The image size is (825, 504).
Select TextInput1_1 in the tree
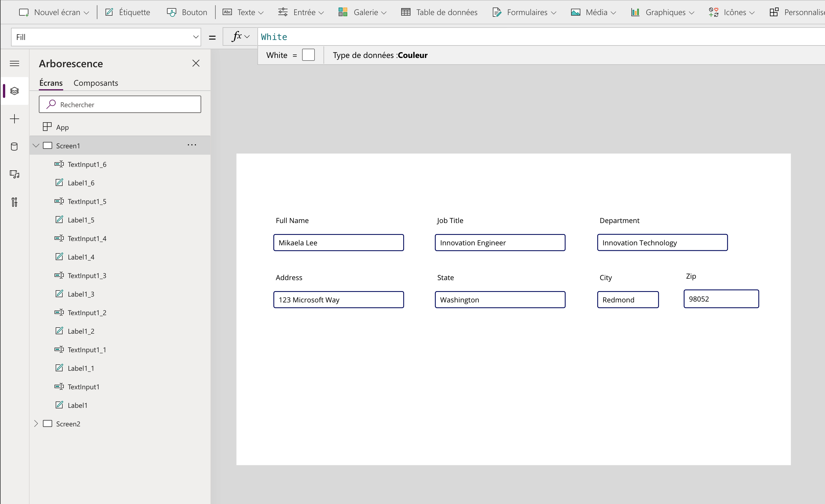tap(120, 350)
